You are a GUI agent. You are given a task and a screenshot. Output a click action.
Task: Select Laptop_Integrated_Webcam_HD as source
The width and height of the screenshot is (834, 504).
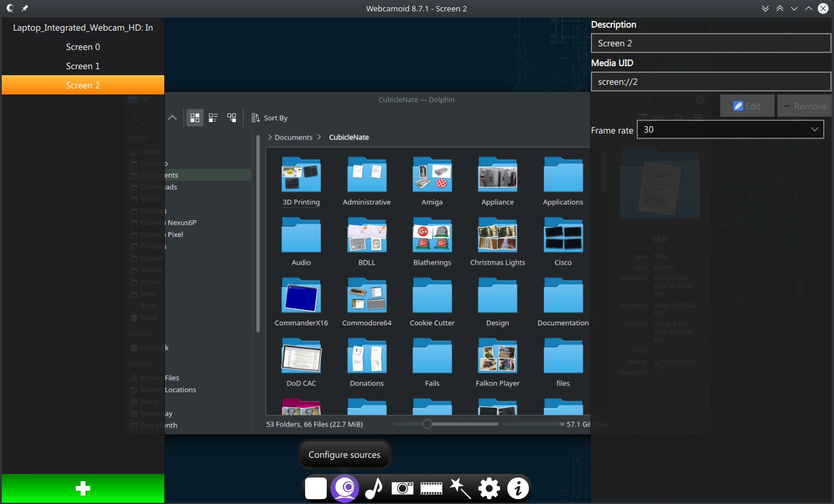pyautogui.click(x=83, y=27)
